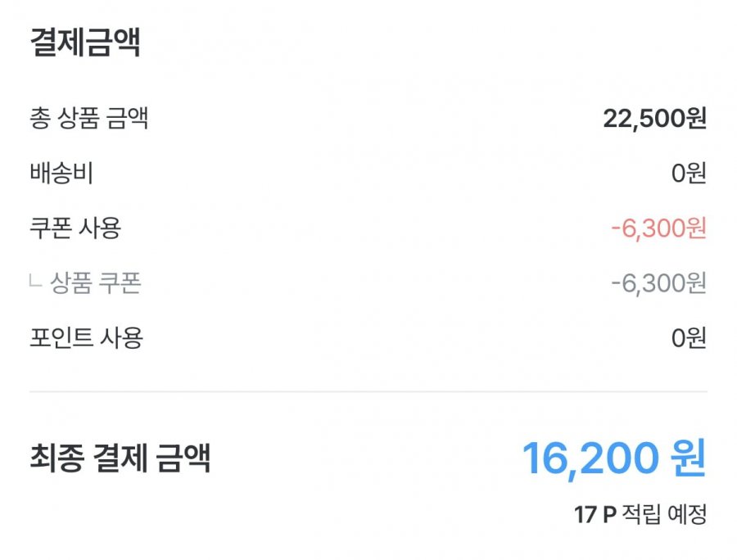Click the 0원 shipping fee value
This screenshot has width=737, height=560.
click(x=688, y=174)
